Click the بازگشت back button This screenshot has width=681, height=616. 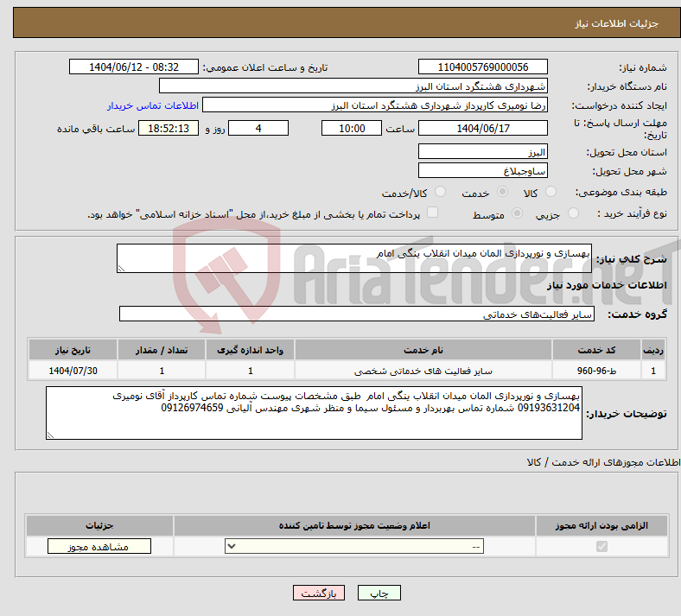click(319, 593)
